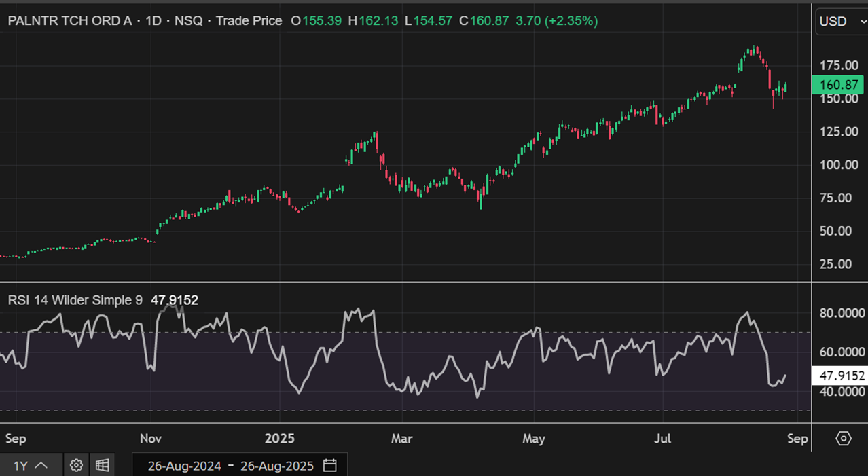The height and width of the screenshot is (476, 868).
Task: Expand the 1Y period selector
Action: click(22, 465)
